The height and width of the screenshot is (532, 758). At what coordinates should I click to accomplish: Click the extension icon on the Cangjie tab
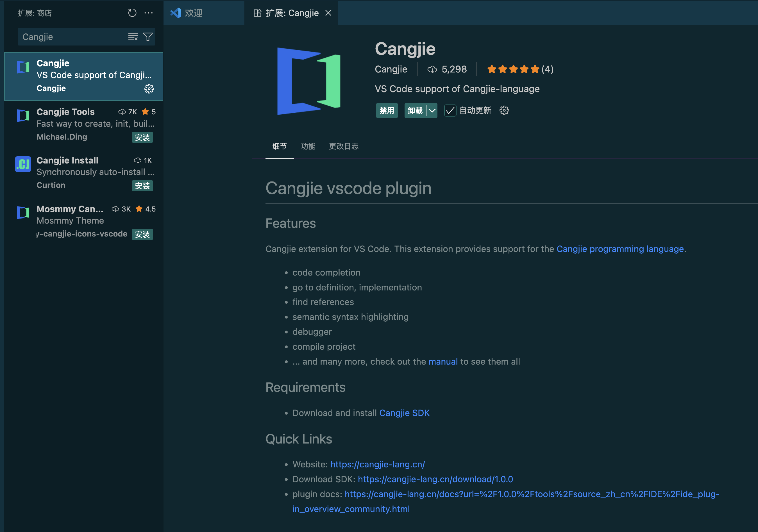(x=258, y=13)
